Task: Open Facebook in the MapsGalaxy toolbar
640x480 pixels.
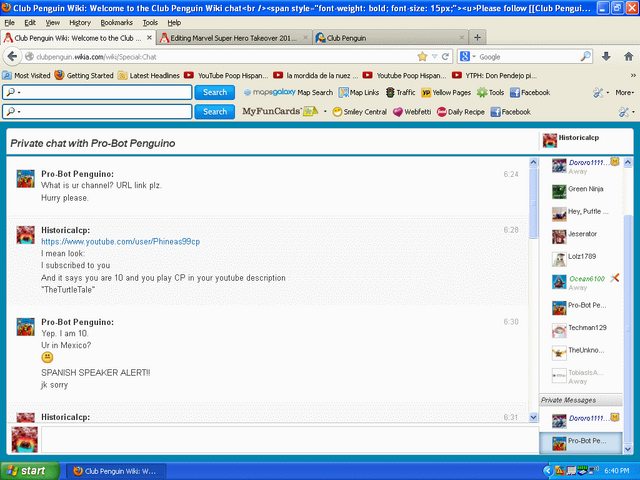Action: [x=530, y=92]
